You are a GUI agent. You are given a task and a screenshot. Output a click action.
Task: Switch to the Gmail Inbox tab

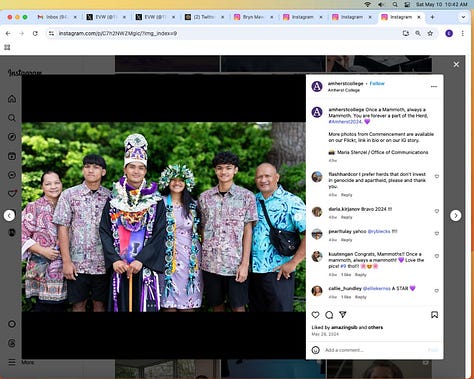(x=57, y=17)
